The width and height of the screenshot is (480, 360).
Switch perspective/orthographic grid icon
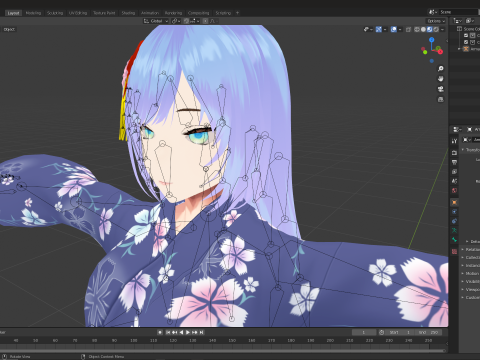click(x=441, y=99)
